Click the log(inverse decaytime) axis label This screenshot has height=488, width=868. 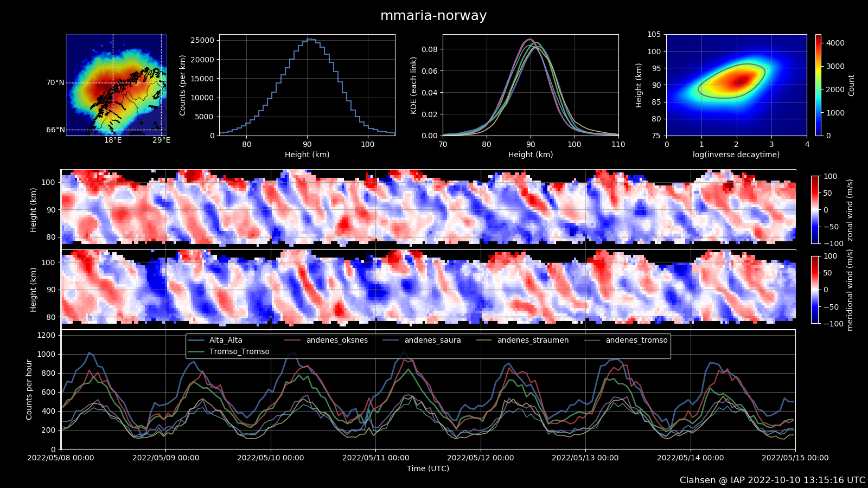click(x=736, y=155)
